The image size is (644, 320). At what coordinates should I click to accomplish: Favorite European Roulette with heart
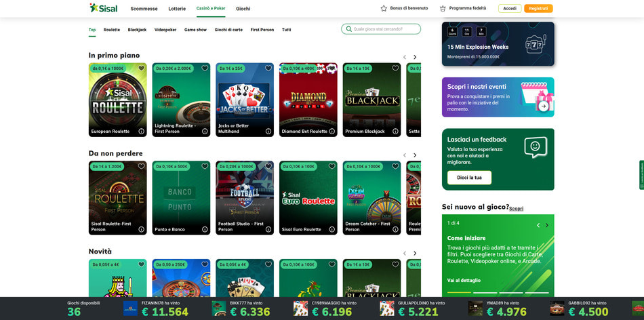(x=141, y=68)
